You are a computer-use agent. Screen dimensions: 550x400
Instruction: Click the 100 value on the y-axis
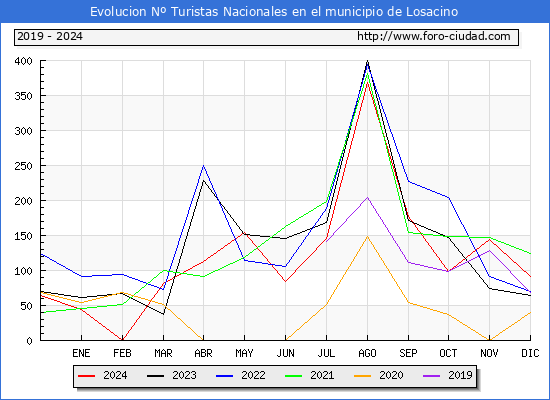click(24, 271)
